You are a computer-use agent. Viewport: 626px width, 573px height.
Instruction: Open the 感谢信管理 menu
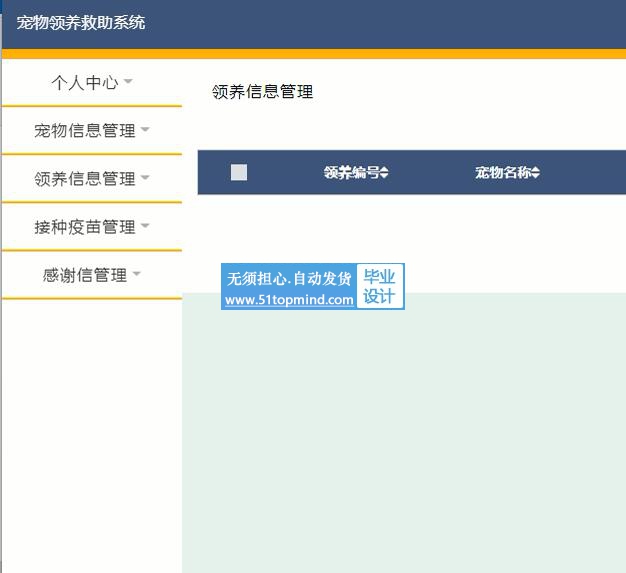coord(91,275)
